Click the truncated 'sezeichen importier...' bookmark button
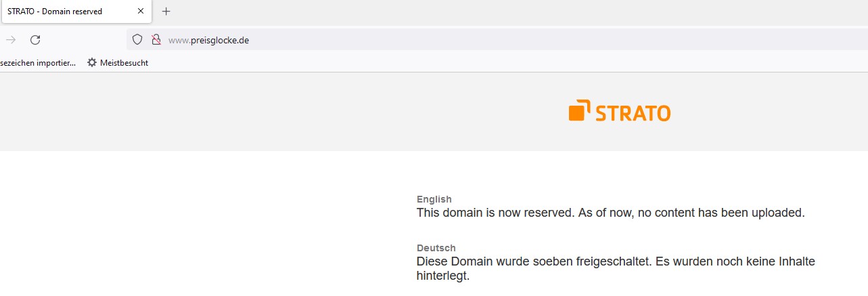Image resolution: width=868 pixels, height=296 pixels. point(38,63)
